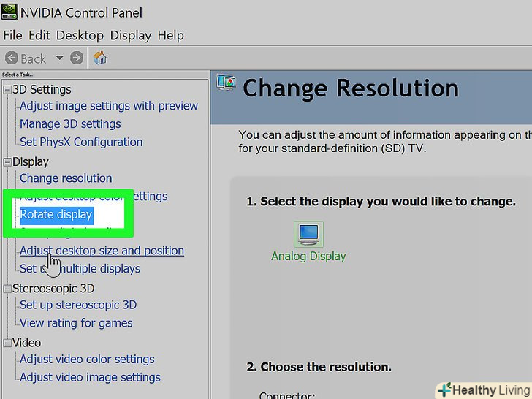Click the Forward arrow button

(77, 58)
